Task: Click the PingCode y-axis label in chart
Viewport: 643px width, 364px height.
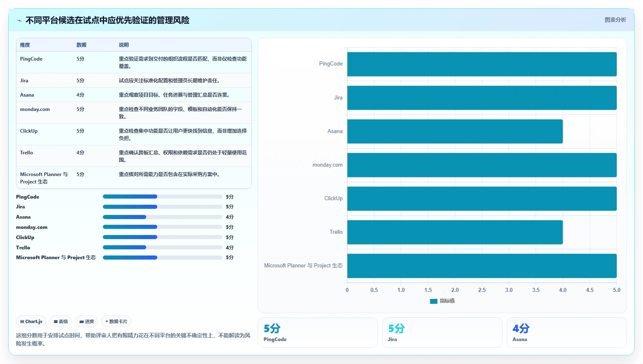Action: (x=331, y=64)
